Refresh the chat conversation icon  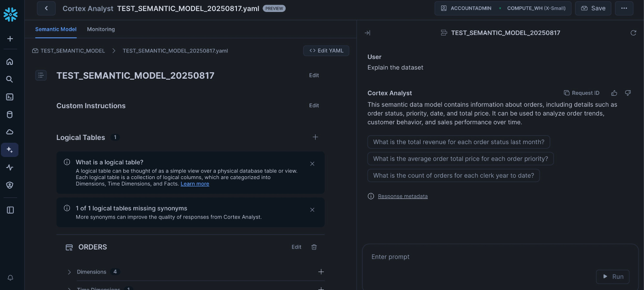point(633,33)
